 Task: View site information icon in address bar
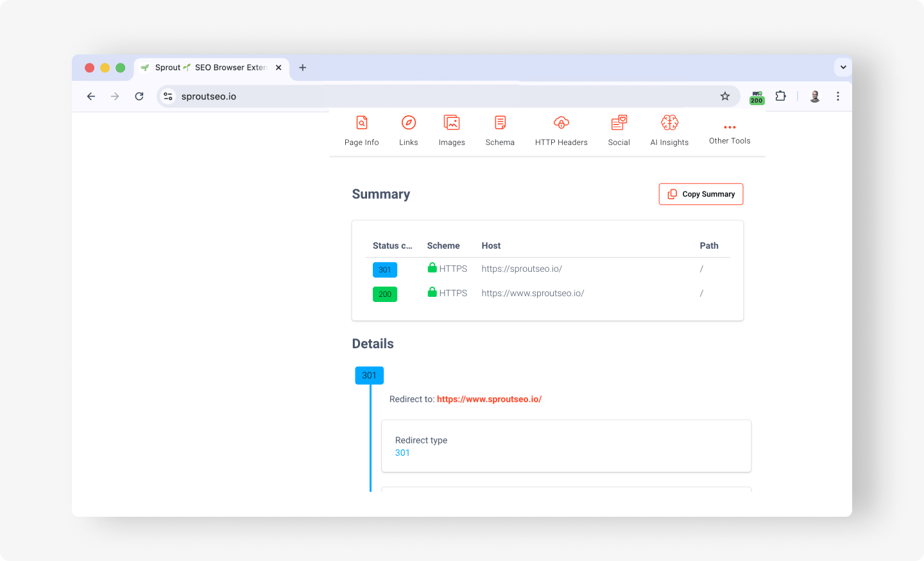(x=168, y=96)
